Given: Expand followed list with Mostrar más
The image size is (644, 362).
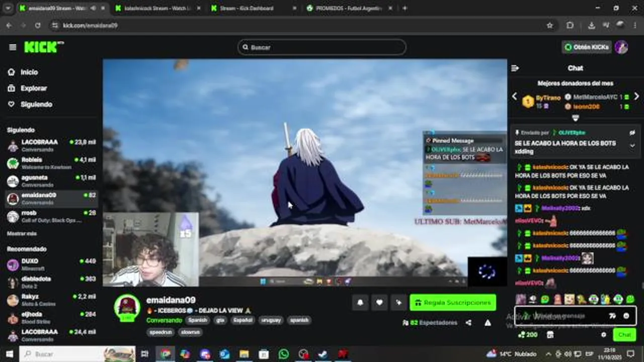Looking at the screenshot, I should (22, 234).
